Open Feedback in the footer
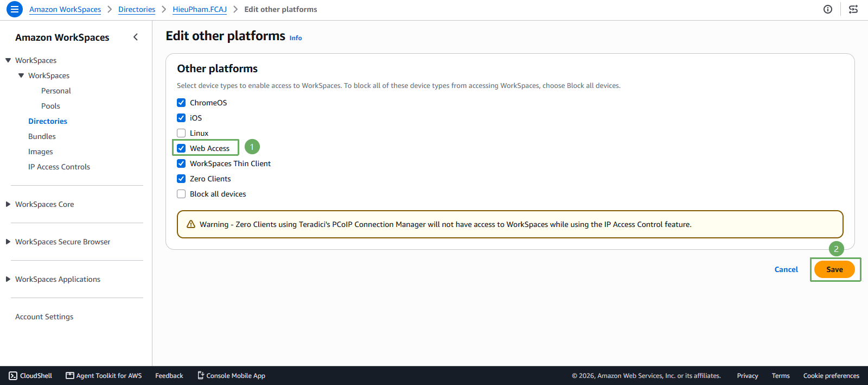This screenshot has height=385, width=868. coord(169,376)
